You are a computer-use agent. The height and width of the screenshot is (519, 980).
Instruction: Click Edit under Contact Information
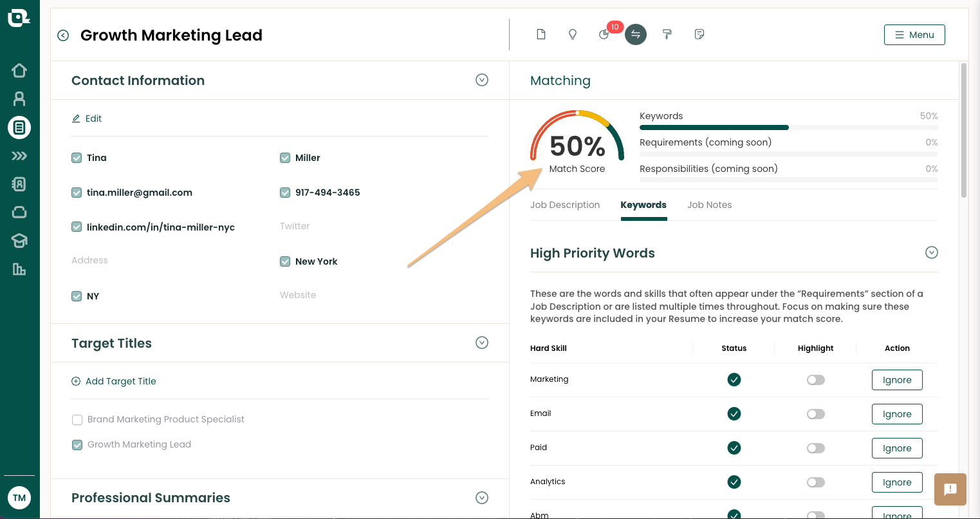[x=87, y=118]
